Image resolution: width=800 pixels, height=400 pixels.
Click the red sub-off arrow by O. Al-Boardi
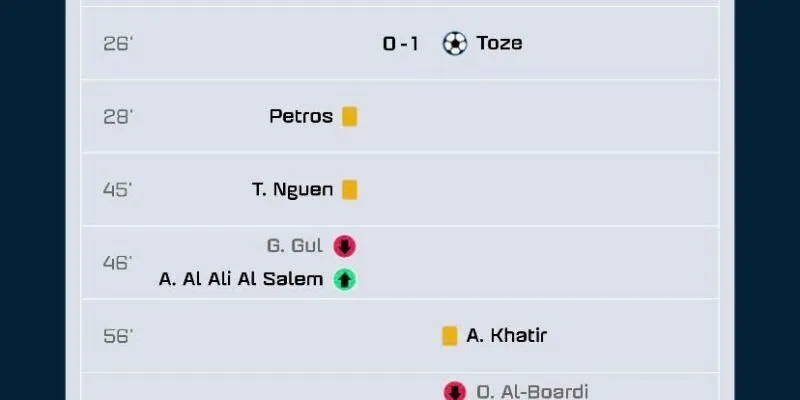click(x=455, y=391)
